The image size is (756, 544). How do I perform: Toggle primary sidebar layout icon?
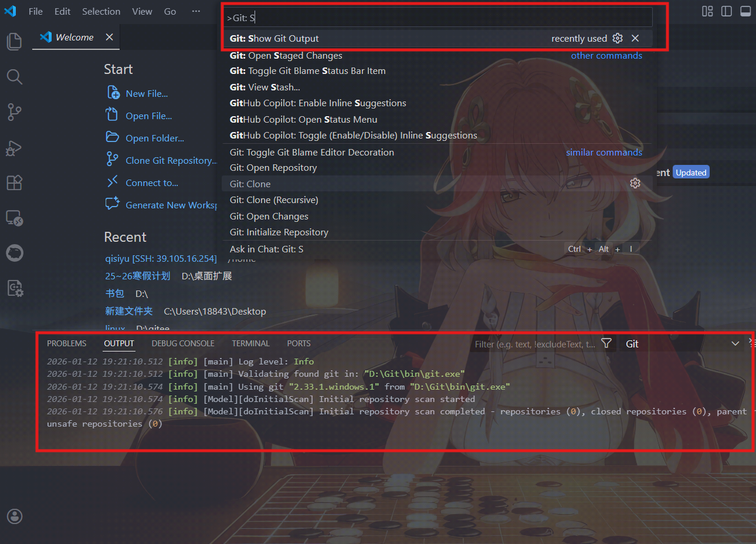pos(726,11)
